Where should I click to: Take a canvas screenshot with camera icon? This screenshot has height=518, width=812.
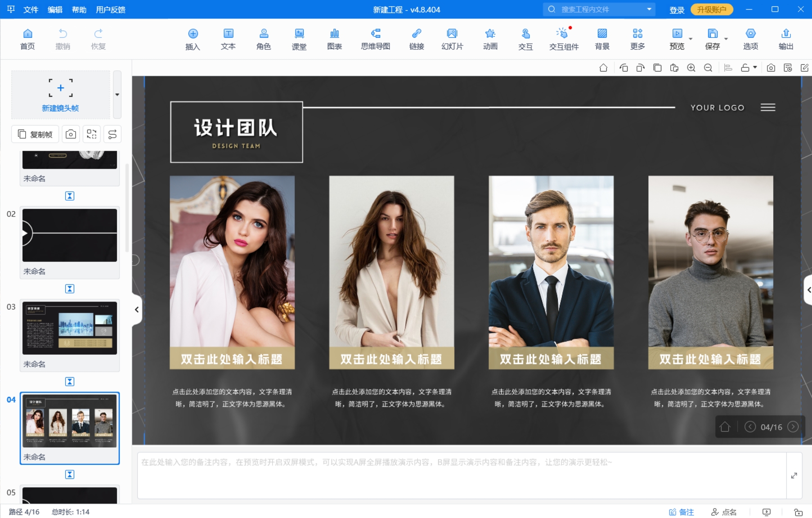[x=771, y=68]
